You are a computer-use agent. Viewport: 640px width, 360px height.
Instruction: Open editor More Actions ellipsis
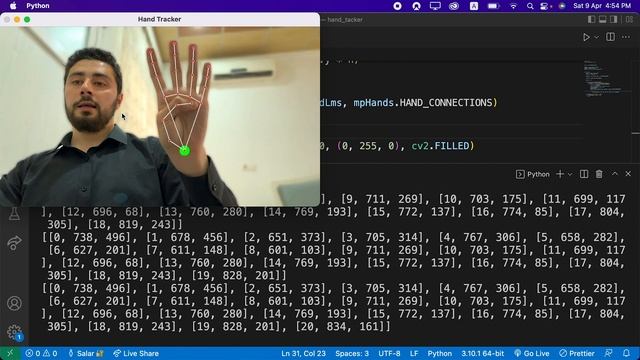pos(626,37)
